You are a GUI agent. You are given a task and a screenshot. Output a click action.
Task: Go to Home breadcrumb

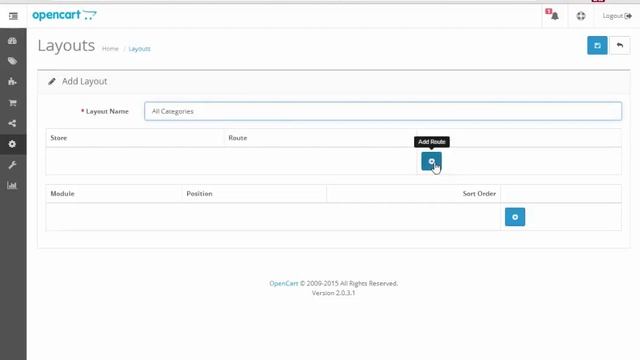(110, 49)
